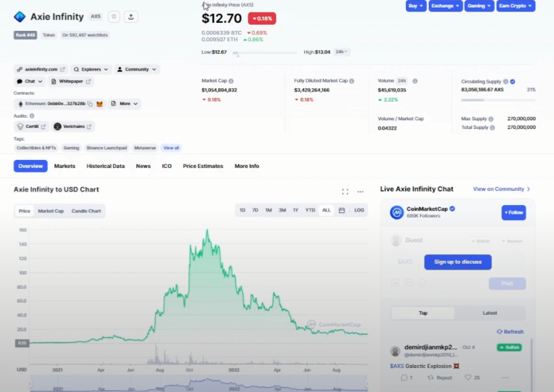The height and width of the screenshot is (392, 554).
Task: Open 24h low/high period dropdown
Action: (x=341, y=52)
